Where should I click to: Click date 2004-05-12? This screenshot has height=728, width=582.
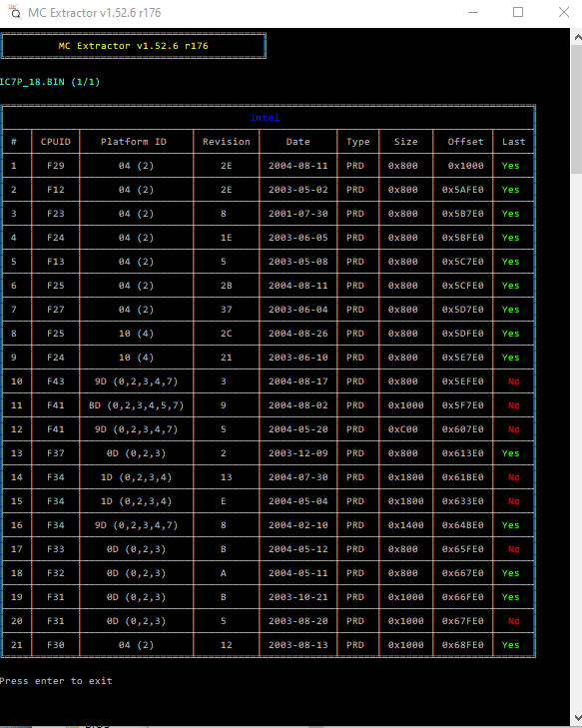point(297,549)
